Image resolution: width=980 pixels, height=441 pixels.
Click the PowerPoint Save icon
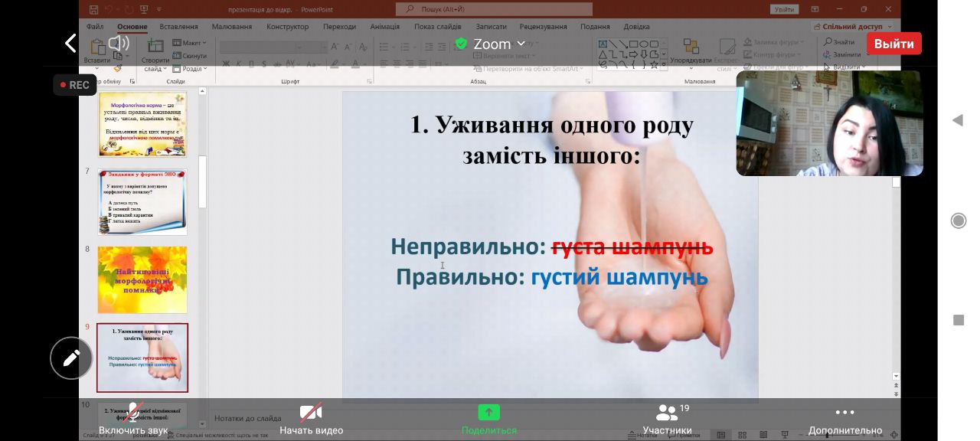tap(93, 10)
